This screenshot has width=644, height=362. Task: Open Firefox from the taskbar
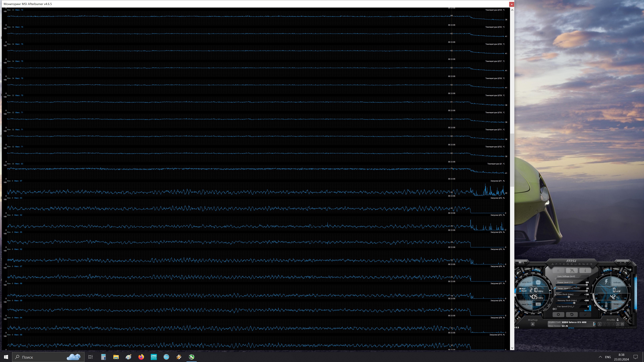point(141,357)
